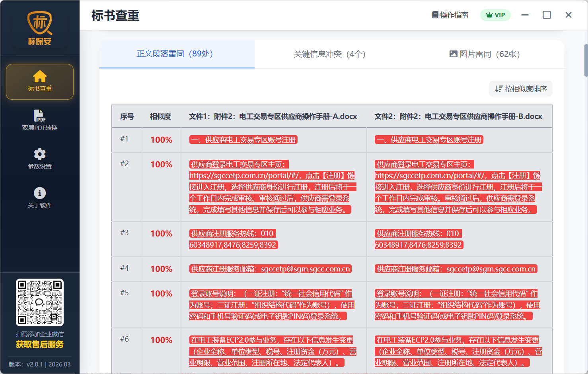Image resolution: width=588 pixels, height=374 pixels.
Task: Click the sgccetp.com.cn portal paragraph in file 1
Action: [273, 187]
